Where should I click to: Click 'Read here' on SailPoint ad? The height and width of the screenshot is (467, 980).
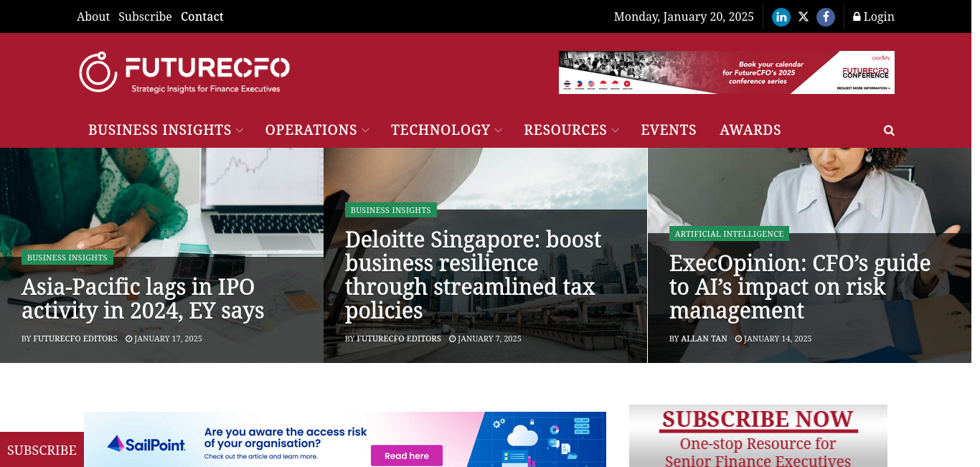click(407, 456)
